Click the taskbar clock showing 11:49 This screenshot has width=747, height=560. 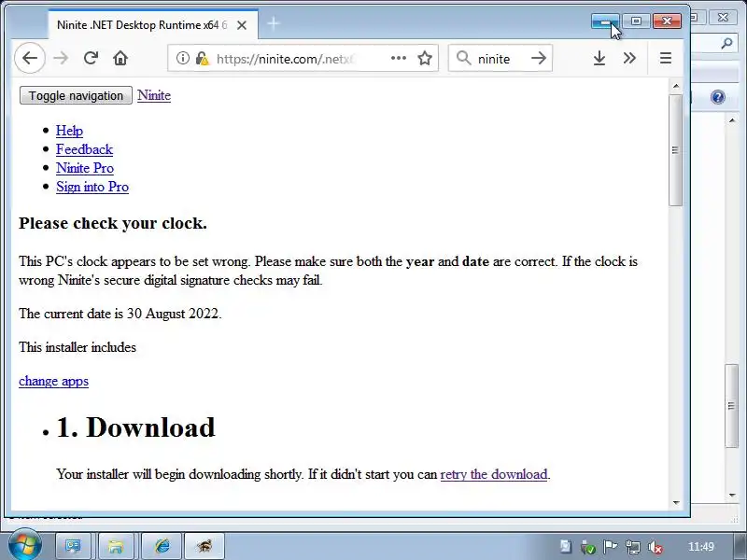[x=701, y=547]
